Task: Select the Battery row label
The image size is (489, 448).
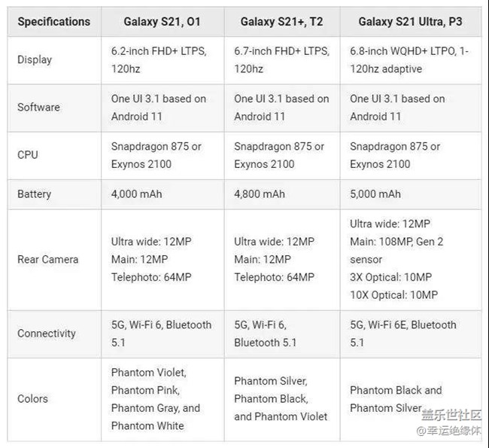Action: [x=35, y=194]
